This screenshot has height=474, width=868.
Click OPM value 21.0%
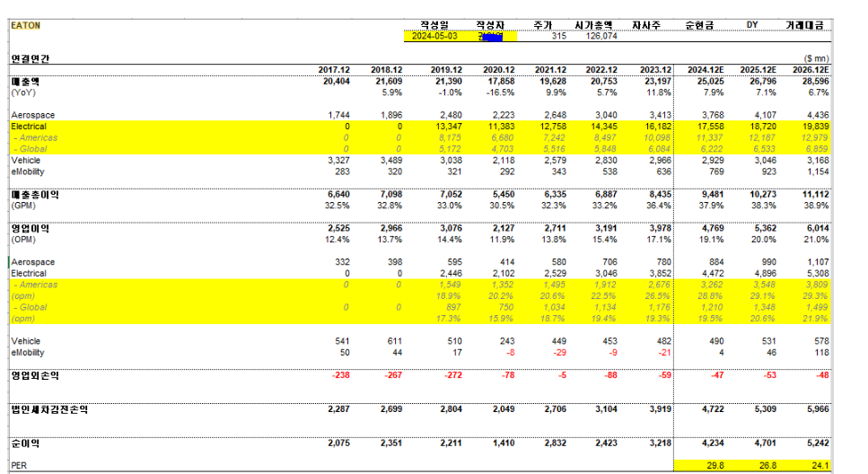(x=817, y=240)
